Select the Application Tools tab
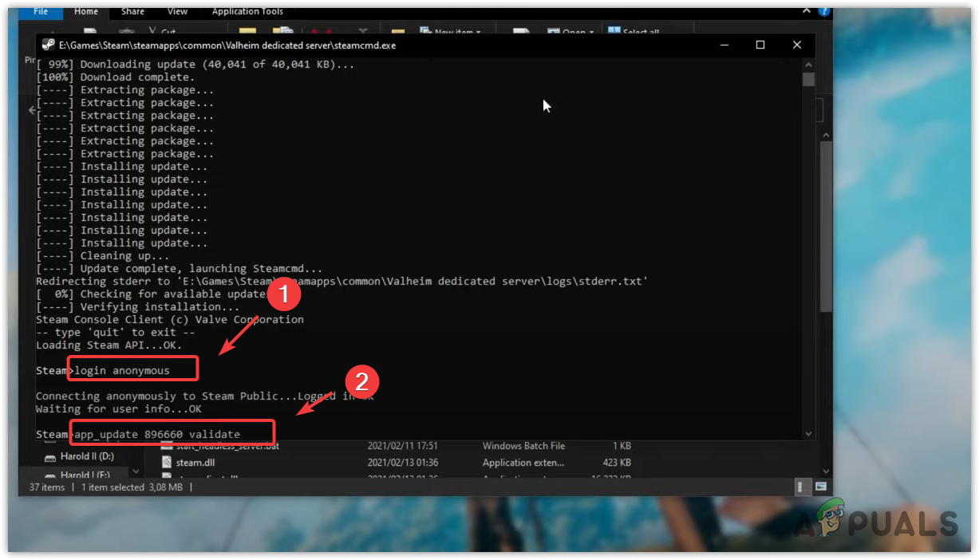Screen dimensions: 979x560 point(247,11)
